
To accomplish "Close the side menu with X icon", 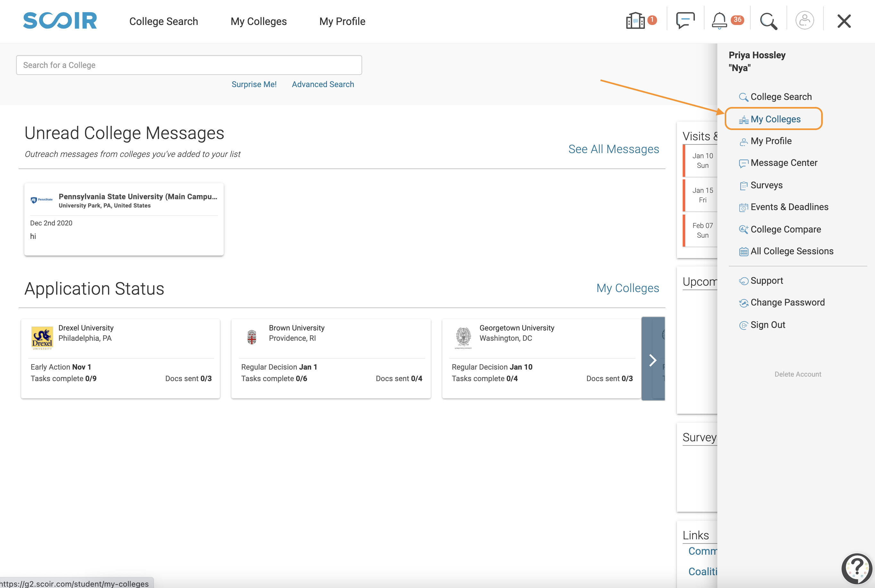I will 844,21.
